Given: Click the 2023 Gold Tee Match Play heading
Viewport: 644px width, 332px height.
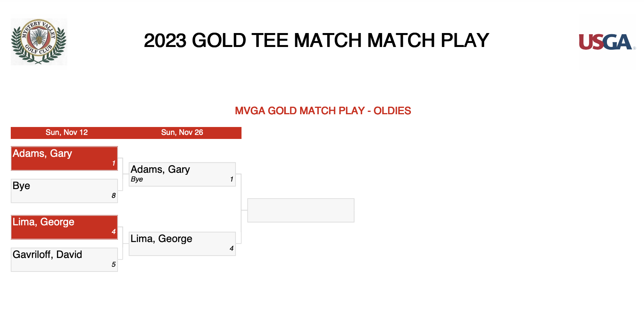Looking at the screenshot, I should 316,41.
